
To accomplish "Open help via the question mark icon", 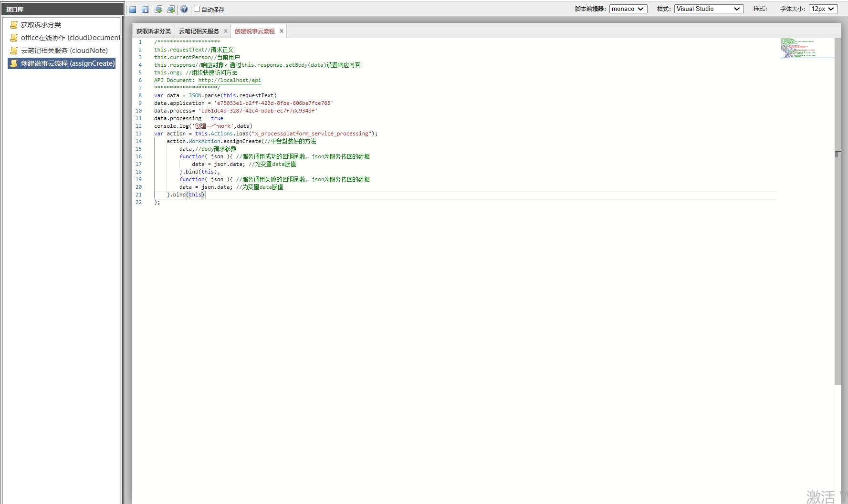I will coord(184,10).
